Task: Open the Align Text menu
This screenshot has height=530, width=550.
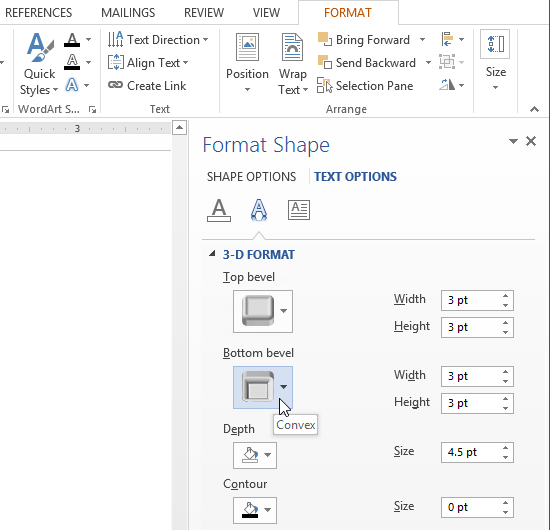Action: (x=148, y=62)
